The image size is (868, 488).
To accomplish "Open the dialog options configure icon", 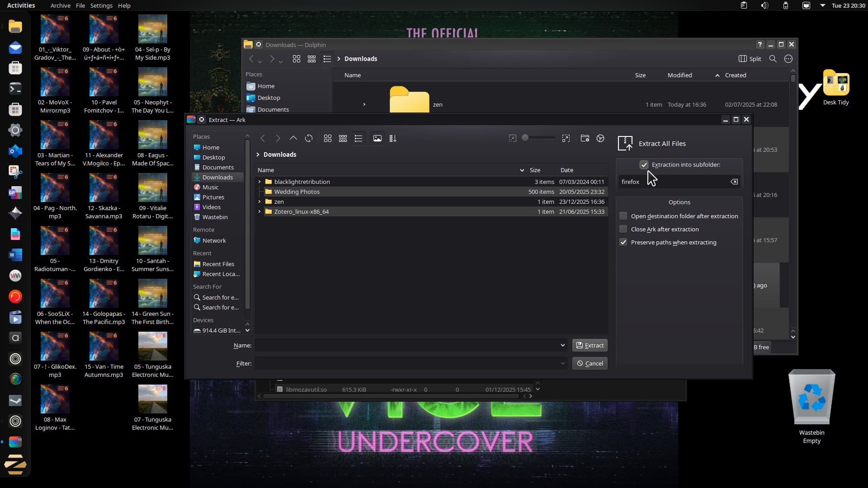I will tap(600, 138).
